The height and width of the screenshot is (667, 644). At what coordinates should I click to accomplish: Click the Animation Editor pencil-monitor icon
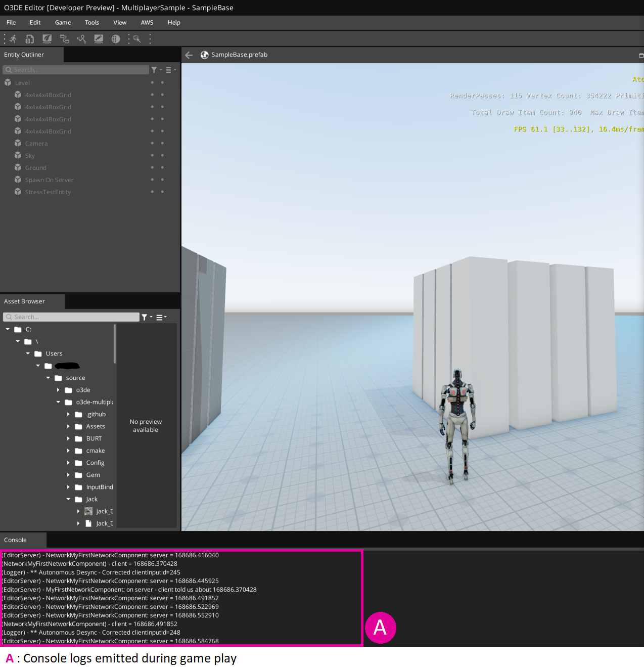pos(99,38)
